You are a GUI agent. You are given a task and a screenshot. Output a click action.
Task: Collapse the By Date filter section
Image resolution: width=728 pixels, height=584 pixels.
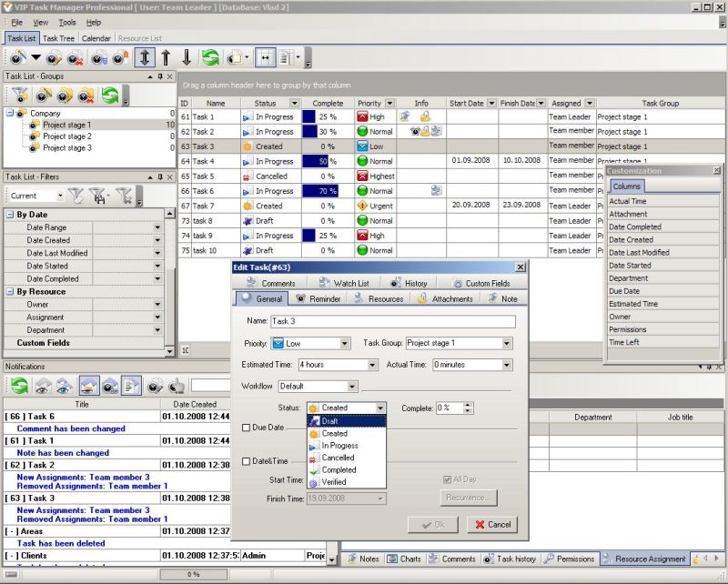[x=10, y=215]
